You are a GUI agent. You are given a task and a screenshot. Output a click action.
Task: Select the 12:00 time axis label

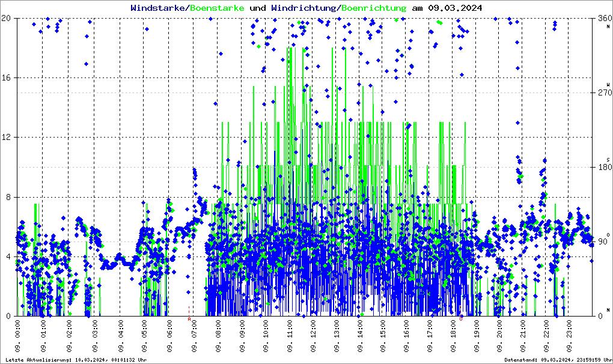pyautogui.click(x=313, y=336)
